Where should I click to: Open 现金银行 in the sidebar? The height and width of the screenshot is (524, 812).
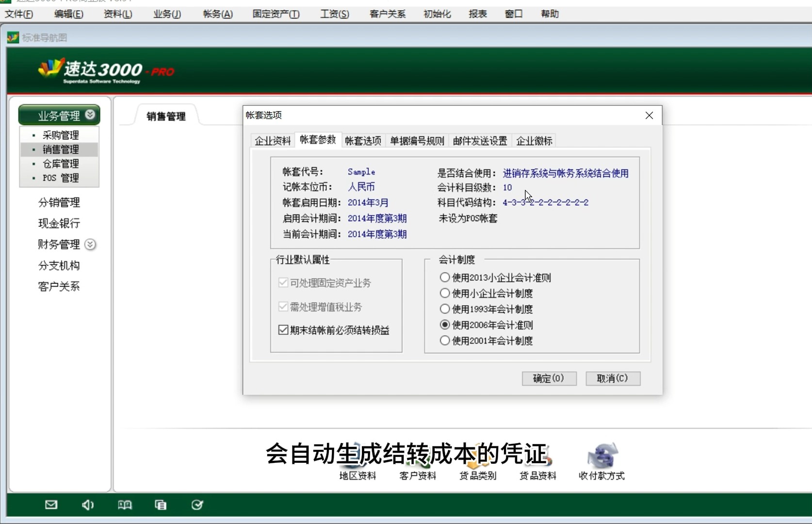click(x=59, y=223)
